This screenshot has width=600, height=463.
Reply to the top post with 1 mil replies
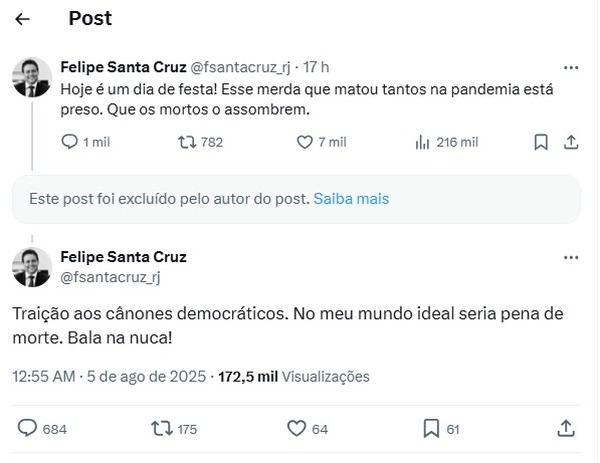[69, 142]
